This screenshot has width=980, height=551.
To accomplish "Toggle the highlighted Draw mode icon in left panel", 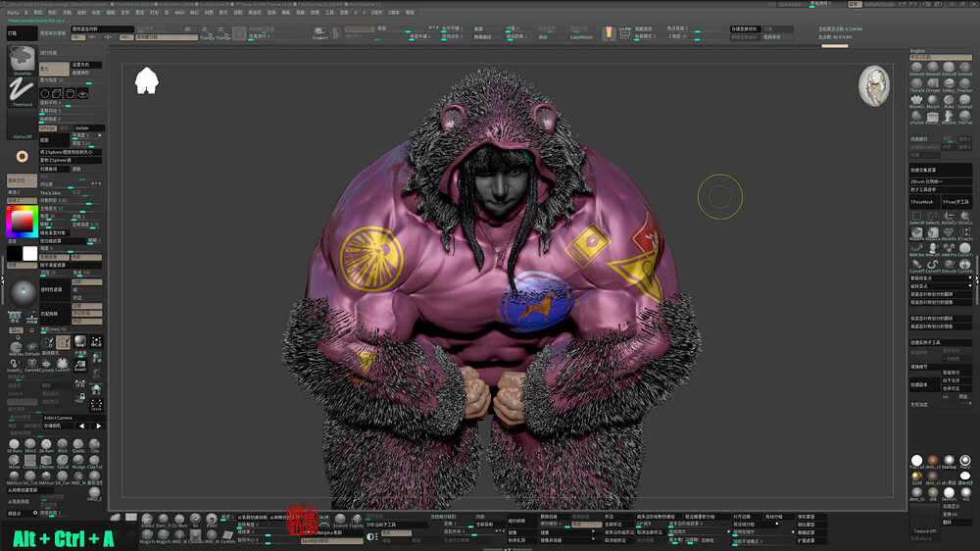I will pos(63,342).
